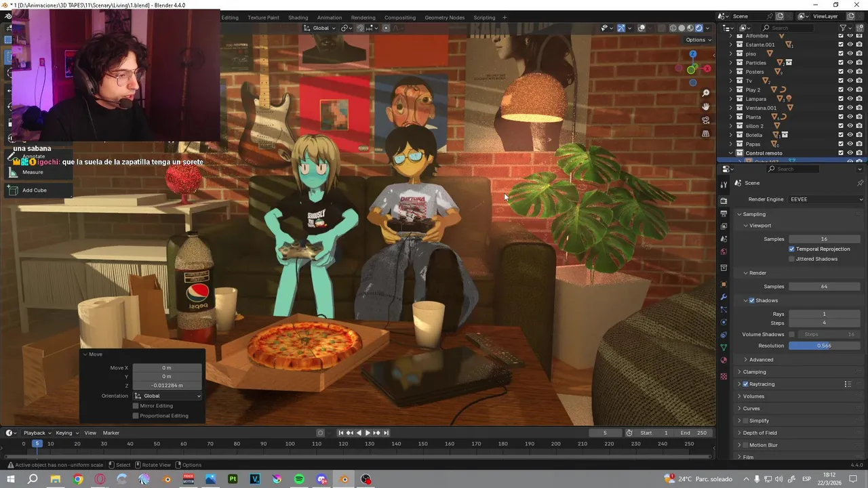Open the Material properties tab icon
The image size is (868, 488).
tap(724, 360)
